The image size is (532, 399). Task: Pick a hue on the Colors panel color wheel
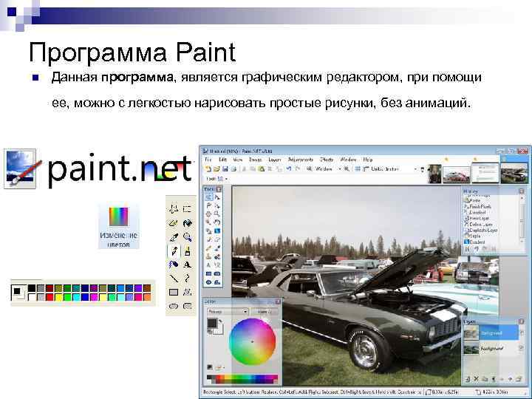coord(252,341)
